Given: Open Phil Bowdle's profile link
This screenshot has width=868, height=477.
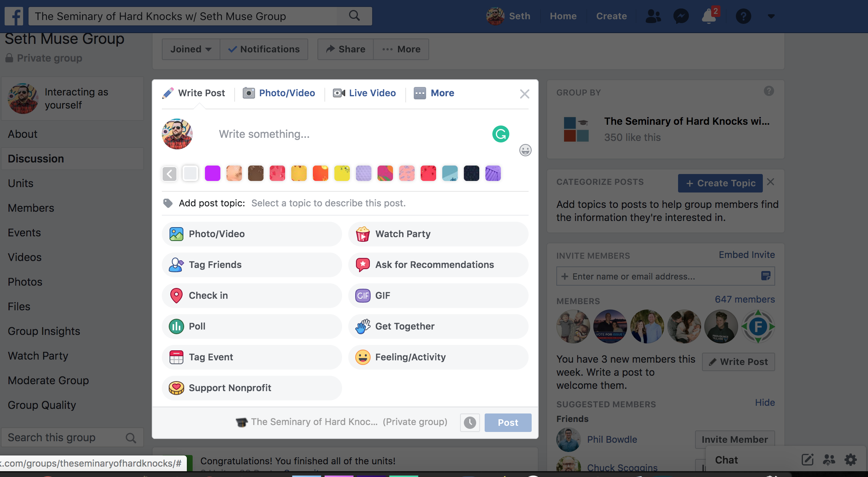Looking at the screenshot, I should coord(612,440).
